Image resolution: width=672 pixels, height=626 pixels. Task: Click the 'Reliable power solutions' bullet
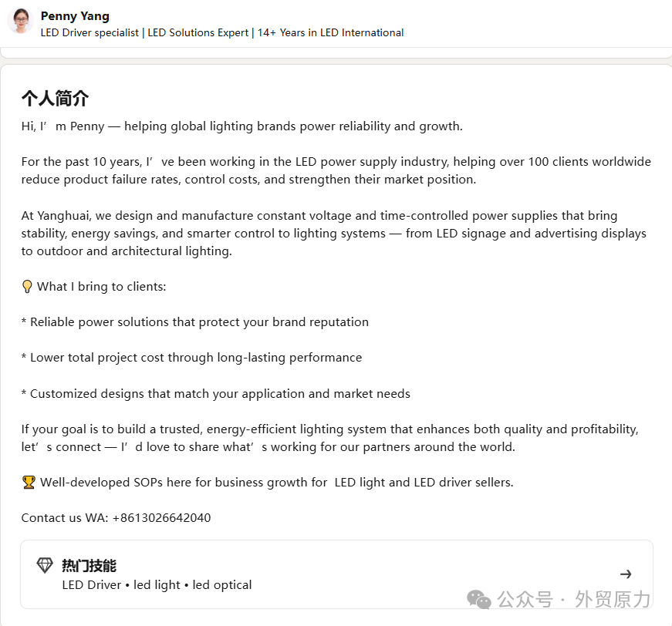click(x=195, y=322)
